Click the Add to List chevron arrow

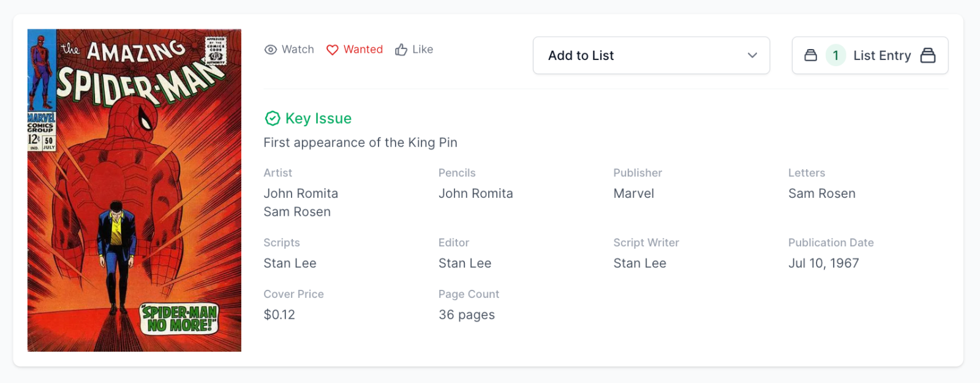click(752, 55)
